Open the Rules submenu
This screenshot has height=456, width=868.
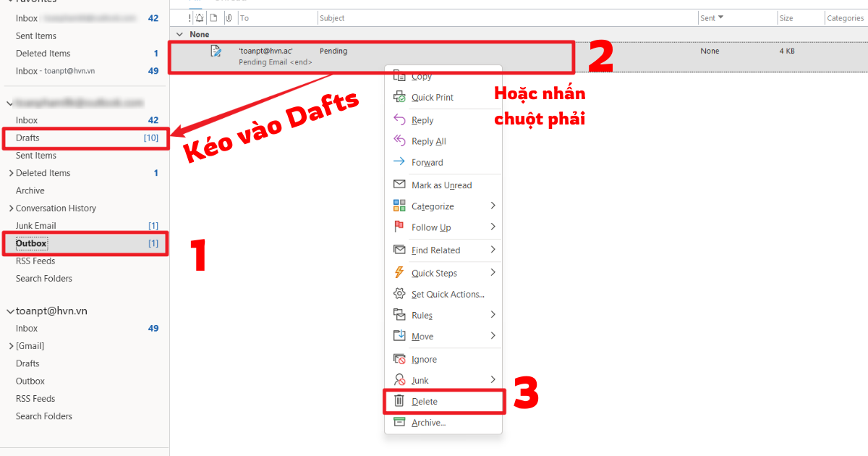442,315
